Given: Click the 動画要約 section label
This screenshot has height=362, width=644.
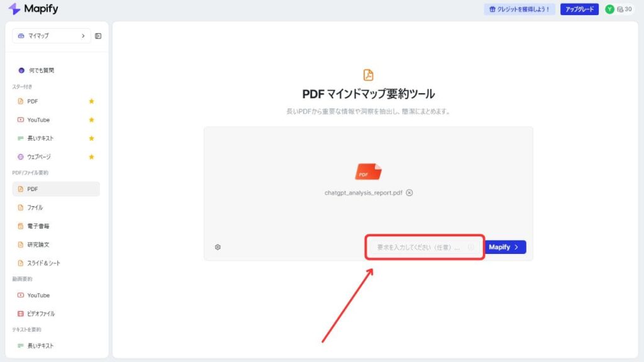Looking at the screenshot, I should pos(22,279).
